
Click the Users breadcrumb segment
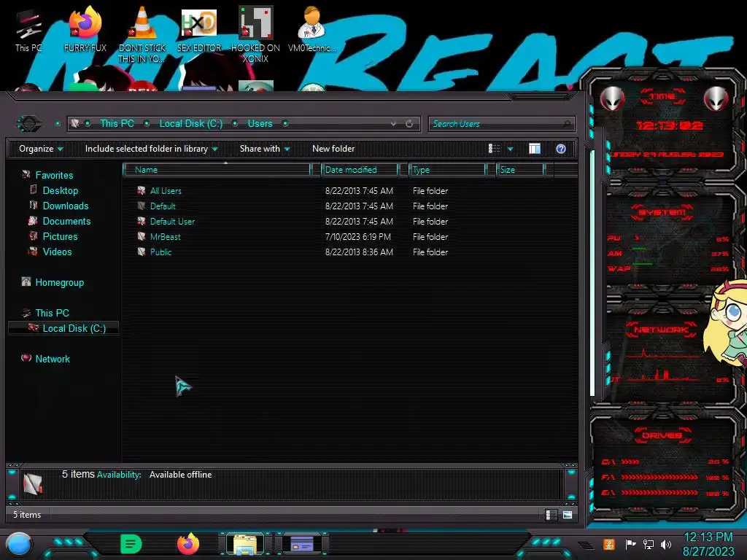260,124
